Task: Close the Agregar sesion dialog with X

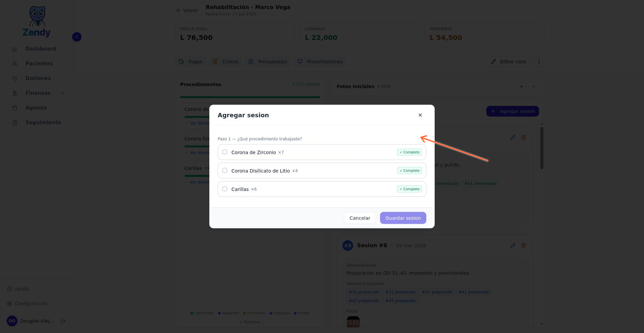Action: (420, 115)
